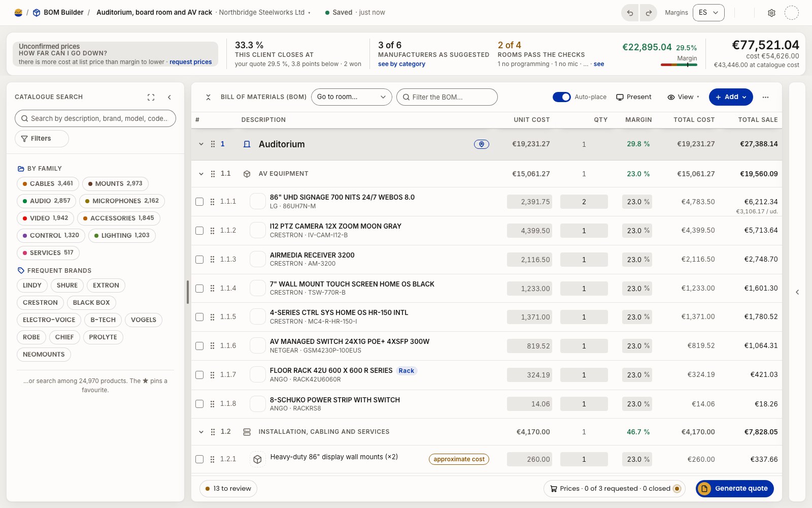812x508 pixels.
Task: Click drag handle for row 1.1.2
Action: [x=212, y=231]
